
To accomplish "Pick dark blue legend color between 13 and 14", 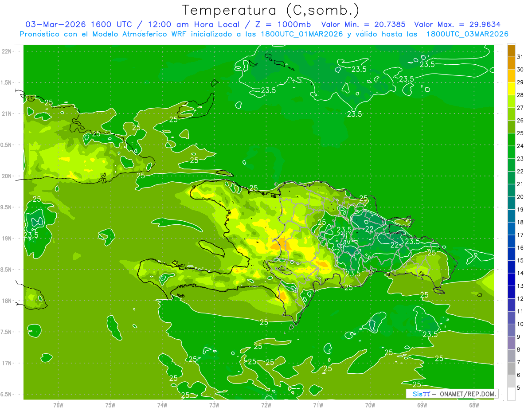I will tap(512, 279).
